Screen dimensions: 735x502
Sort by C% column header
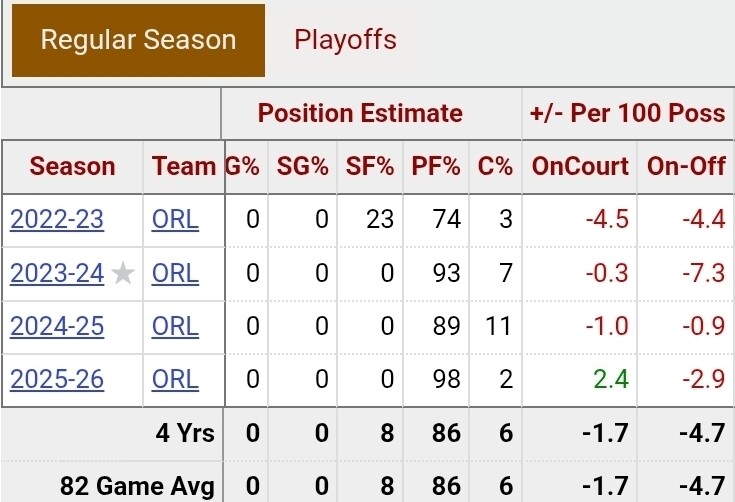[493, 167]
